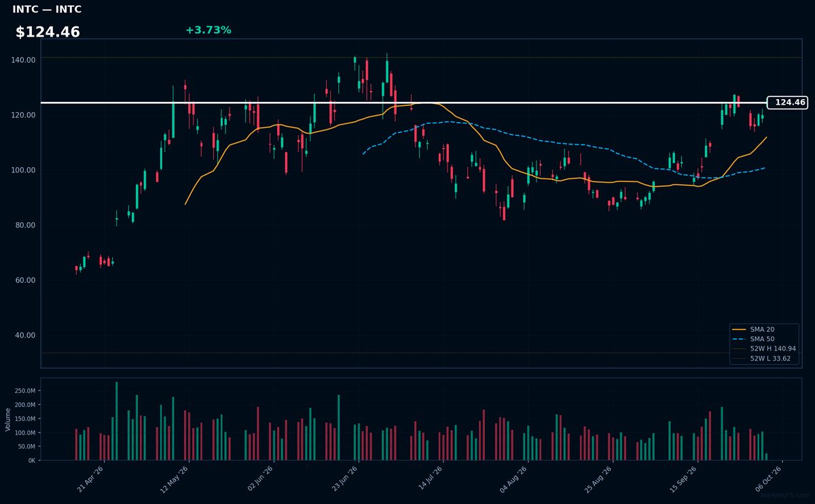Click the 200.0M volume axis label

tap(25, 405)
